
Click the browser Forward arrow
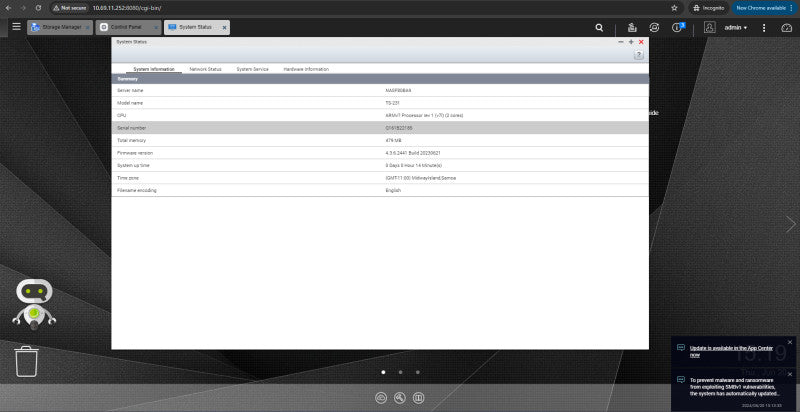(x=23, y=8)
